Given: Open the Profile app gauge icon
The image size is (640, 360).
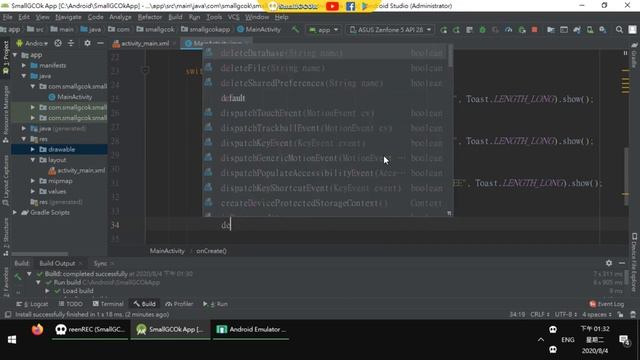Looking at the screenshot, I should click(509, 30).
